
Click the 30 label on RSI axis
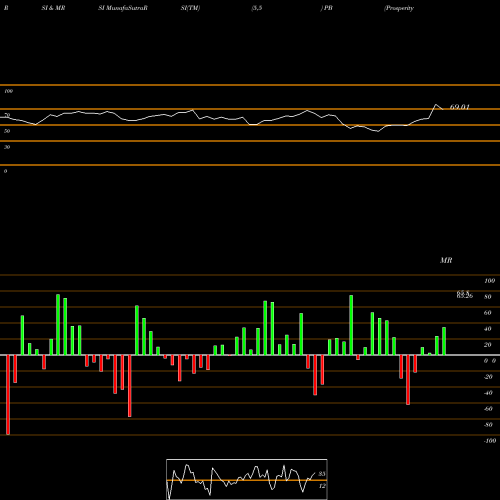tap(7, 147)
